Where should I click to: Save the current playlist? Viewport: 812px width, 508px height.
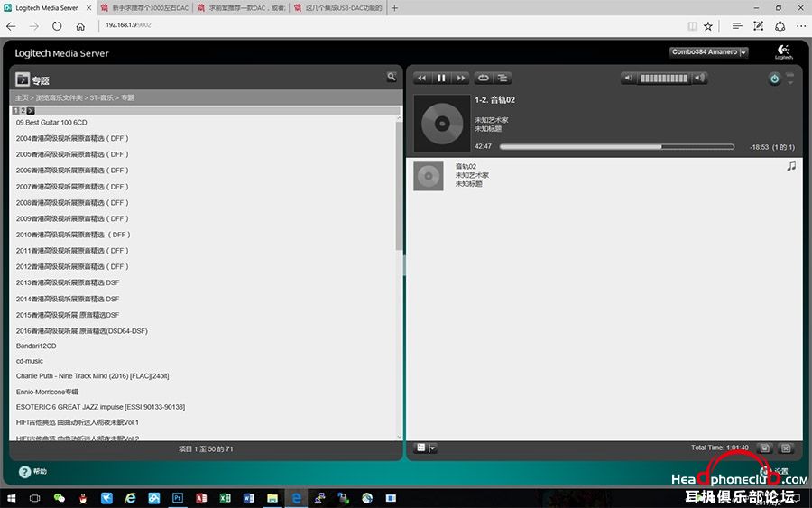pyautogui.click(x=765, y=448)
